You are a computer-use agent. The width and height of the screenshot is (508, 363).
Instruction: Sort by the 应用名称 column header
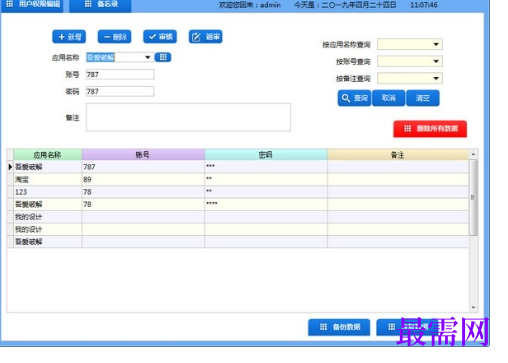(x=47, y=155)
